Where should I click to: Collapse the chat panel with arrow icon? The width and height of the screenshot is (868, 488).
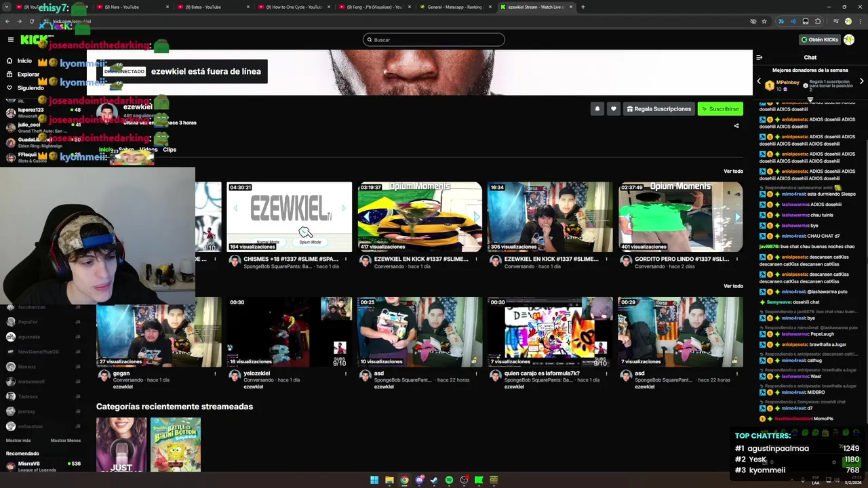coord(759,58)
